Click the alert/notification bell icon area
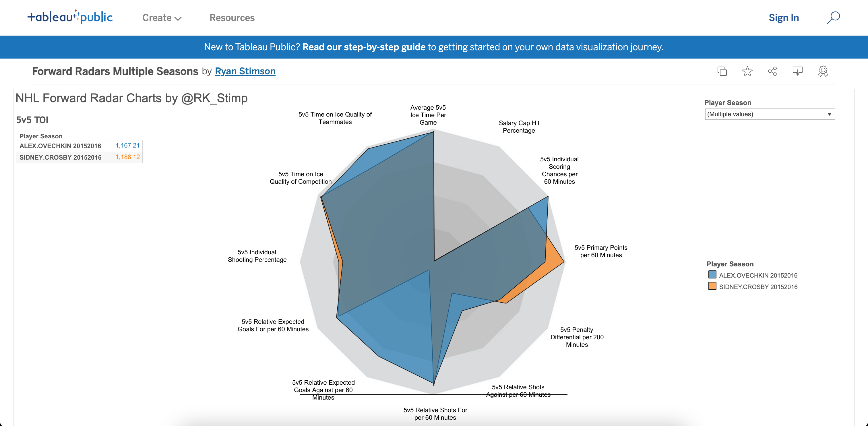The height and width of the screenshot is (426, 868). tap(798, 71)
